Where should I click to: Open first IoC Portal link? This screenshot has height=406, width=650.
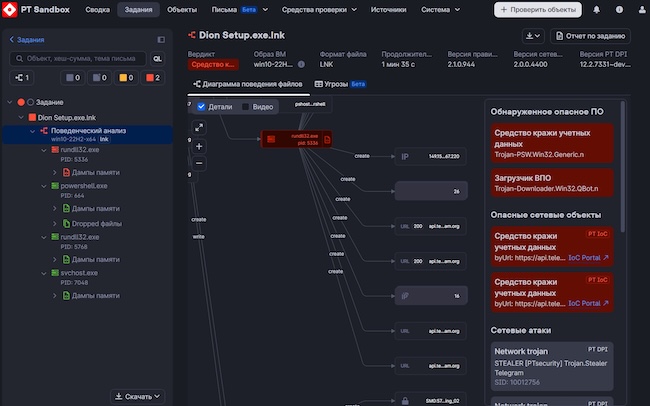pyautogui.click(x=588, y=258)
